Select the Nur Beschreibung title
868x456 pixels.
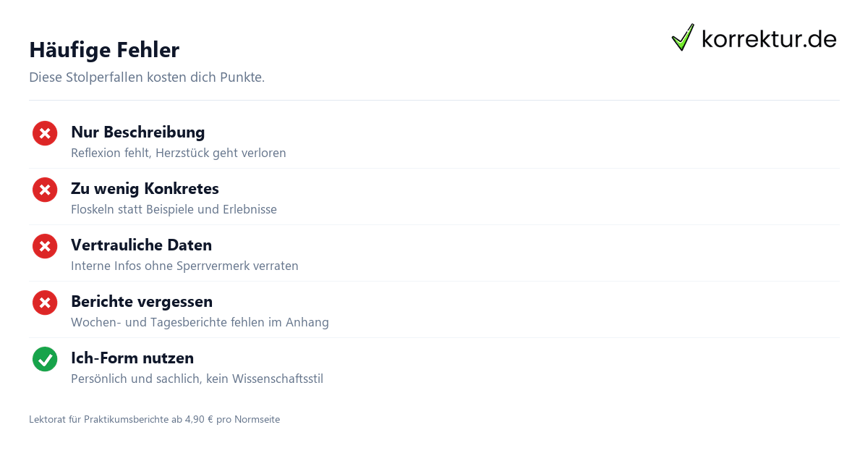pos(138,132)
